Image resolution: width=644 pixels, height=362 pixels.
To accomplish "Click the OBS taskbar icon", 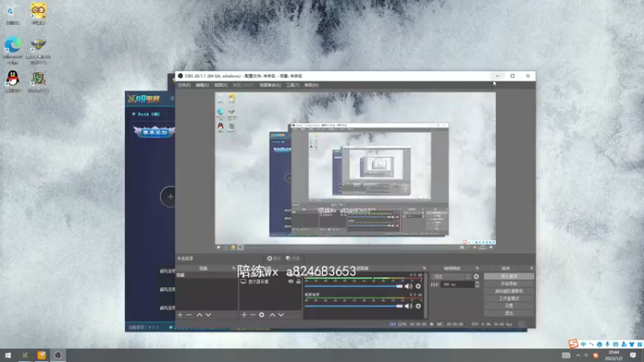I will pos(58,356).
